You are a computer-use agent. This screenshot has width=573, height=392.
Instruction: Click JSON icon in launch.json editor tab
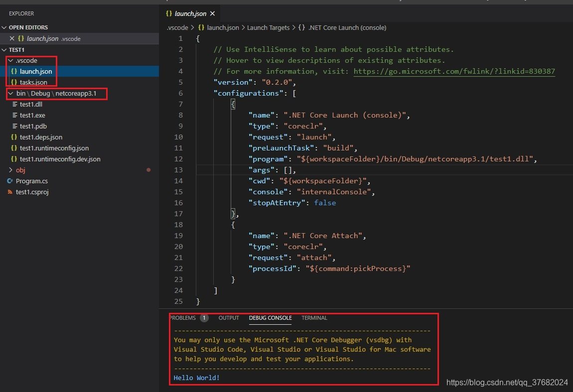tap(169, 13)
